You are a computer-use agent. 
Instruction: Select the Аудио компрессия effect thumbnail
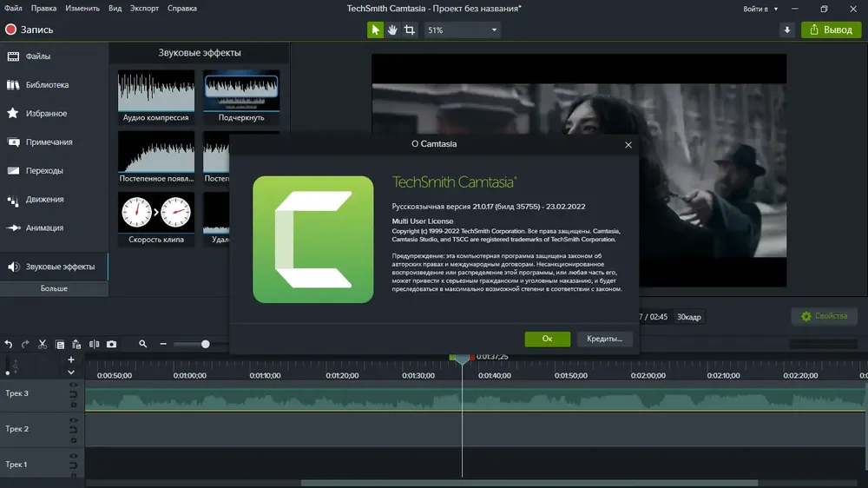156,96
